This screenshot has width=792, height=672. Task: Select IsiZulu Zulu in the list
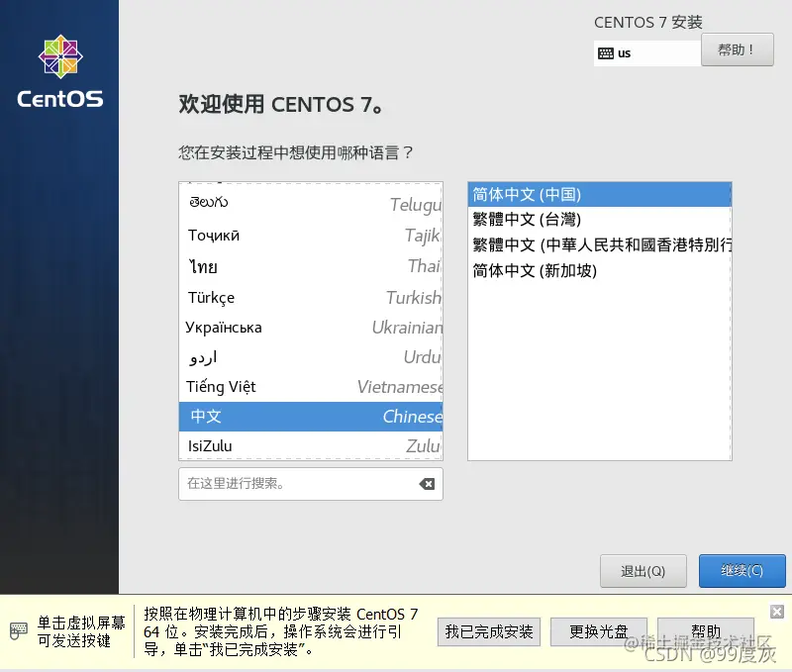[311, 445]
